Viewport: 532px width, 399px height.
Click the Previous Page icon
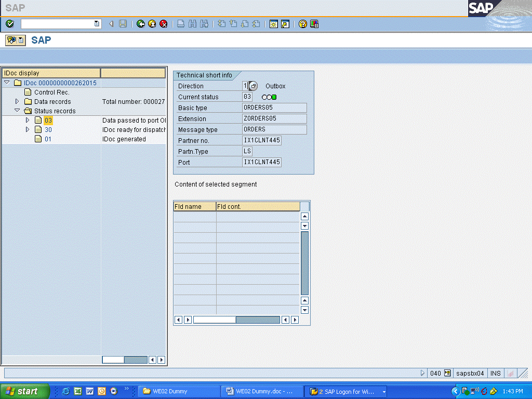pos(233,24)
